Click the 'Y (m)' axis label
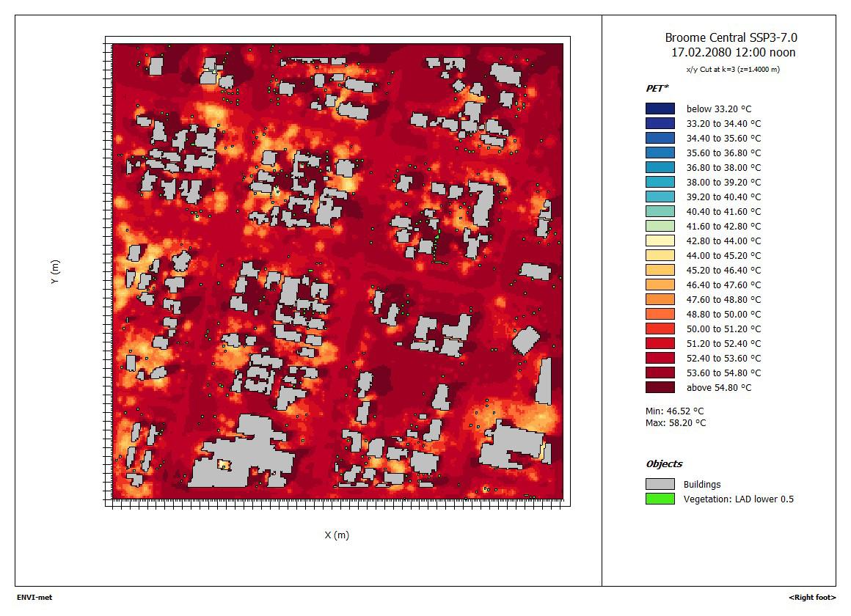The width and height of the screenshot is (851, 616). click(55, 271)
